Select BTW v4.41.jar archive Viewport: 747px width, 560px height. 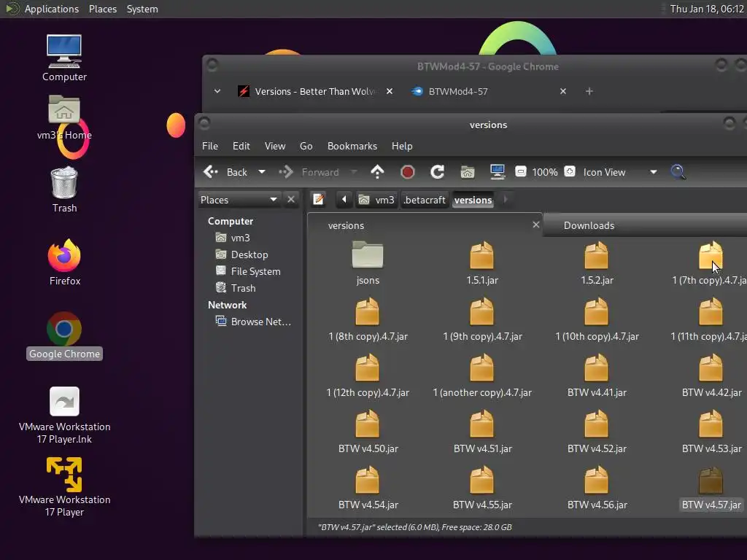[597, 376]
